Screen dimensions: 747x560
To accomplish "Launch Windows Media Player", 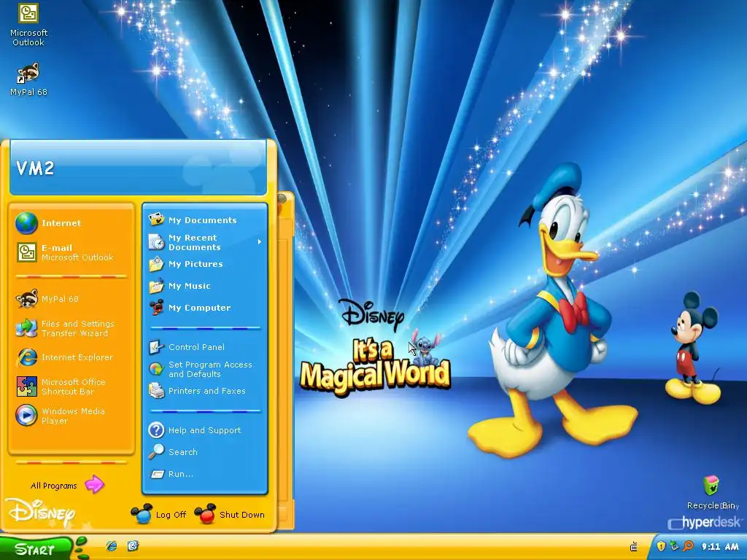I will (x=71, y=415).
